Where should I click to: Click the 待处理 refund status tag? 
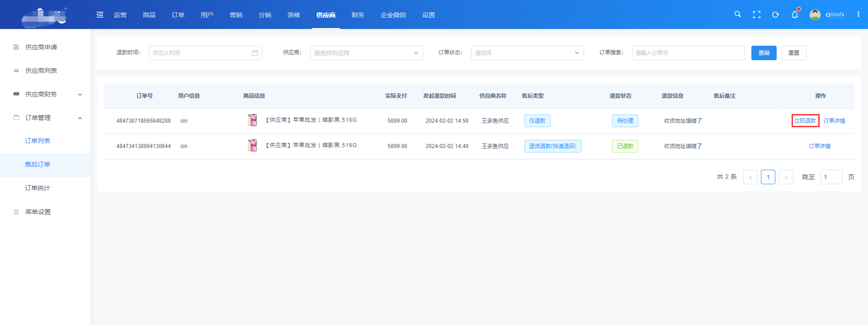point(625,121)
